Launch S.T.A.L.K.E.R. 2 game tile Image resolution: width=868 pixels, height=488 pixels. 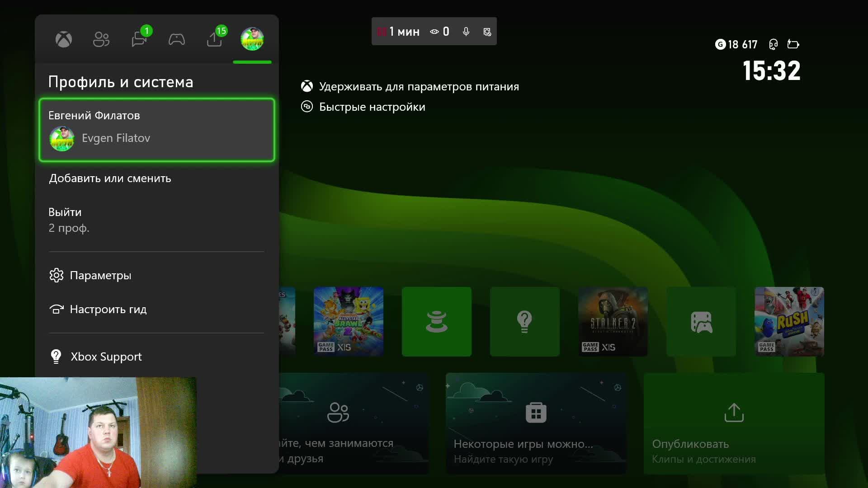613,321
